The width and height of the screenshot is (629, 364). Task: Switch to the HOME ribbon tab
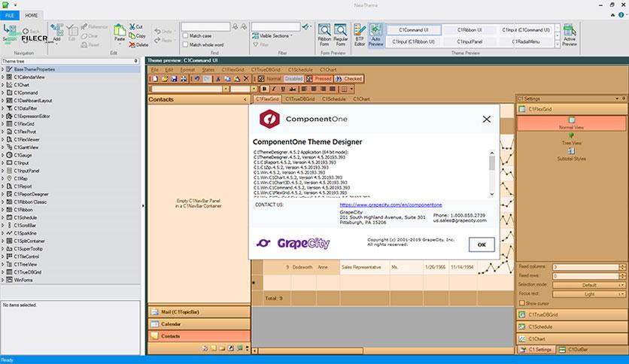(x=32, y=15)
